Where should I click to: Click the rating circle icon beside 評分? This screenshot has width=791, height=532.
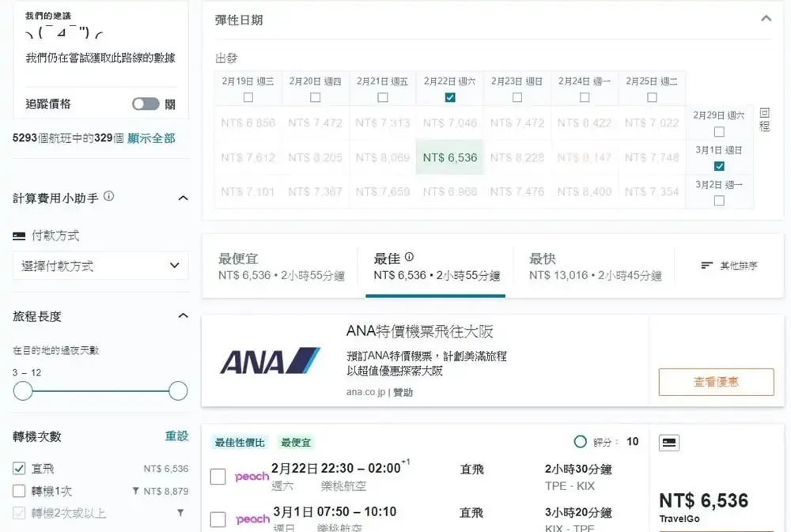[x=580, y=442]
